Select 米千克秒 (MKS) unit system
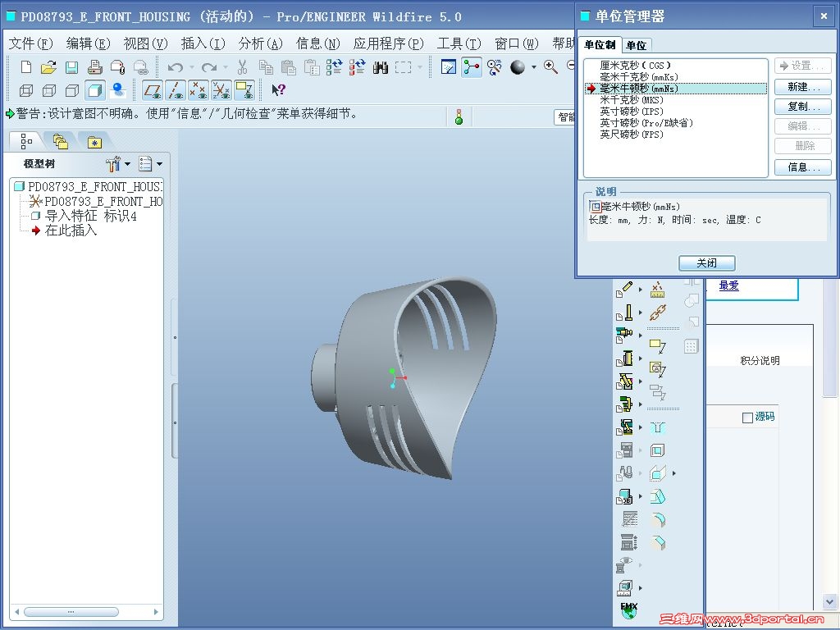The image size is (840, 630). pos(631,100)
